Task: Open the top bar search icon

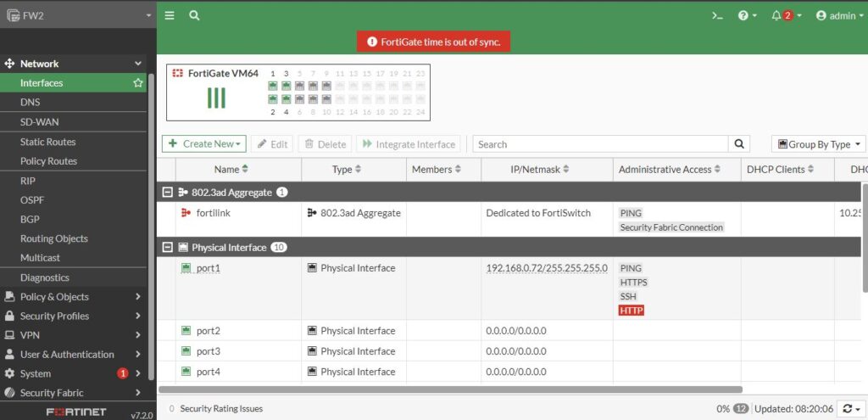Action: pos(194,15)
